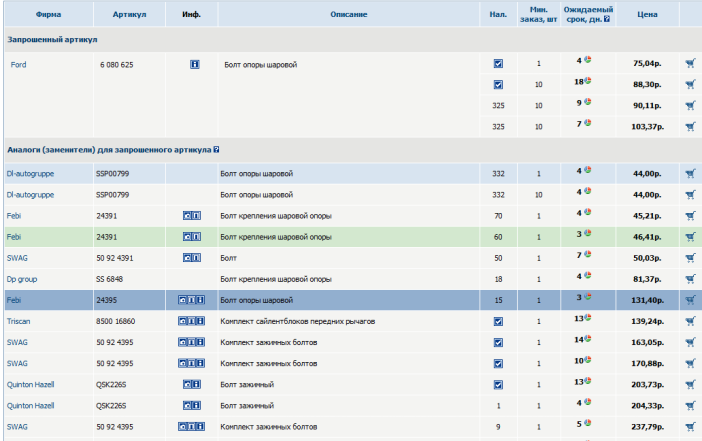Click availability checkmark in Ford 75,04р. row

pyautogui.click(x=498, y=64)
